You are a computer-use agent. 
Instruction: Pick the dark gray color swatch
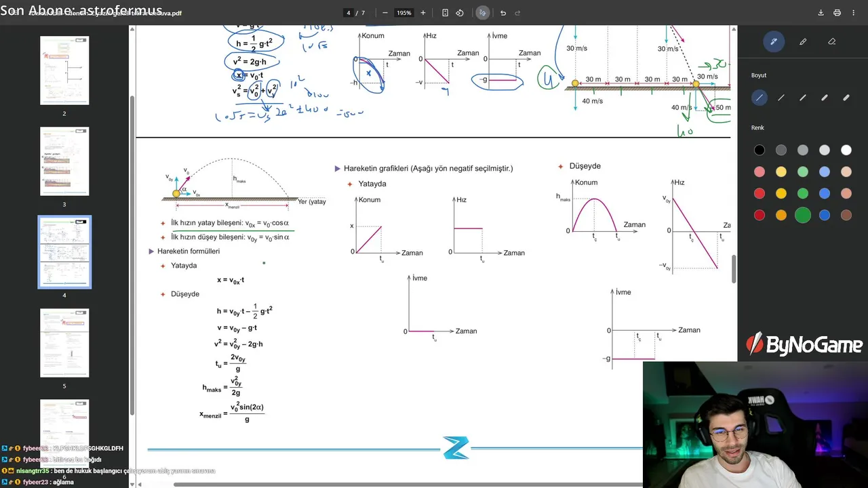(x=781, y=150)
